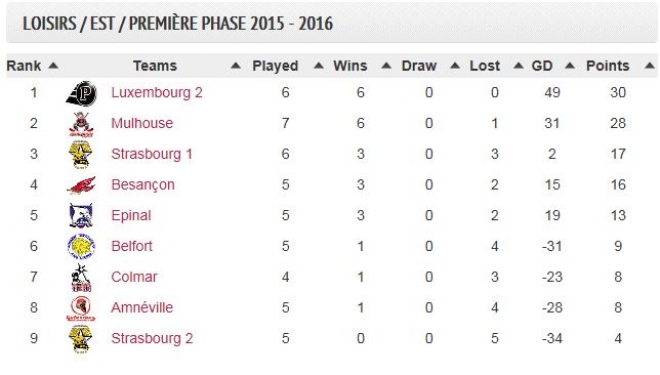The height and width of the screenshot is (375, 660).
Task: Sort by GD column arrow
Action: [570, 66]
